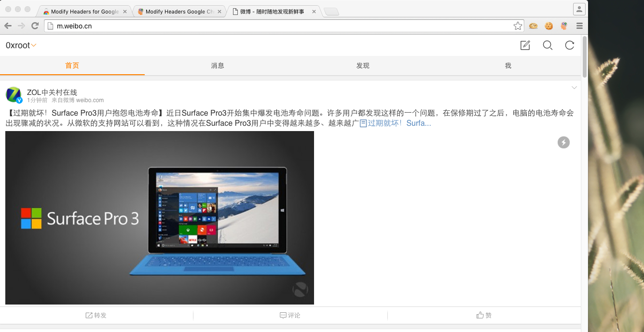Click the m.weibo.cn address bar
Screen dimensions: 644x332
[284, 26]
